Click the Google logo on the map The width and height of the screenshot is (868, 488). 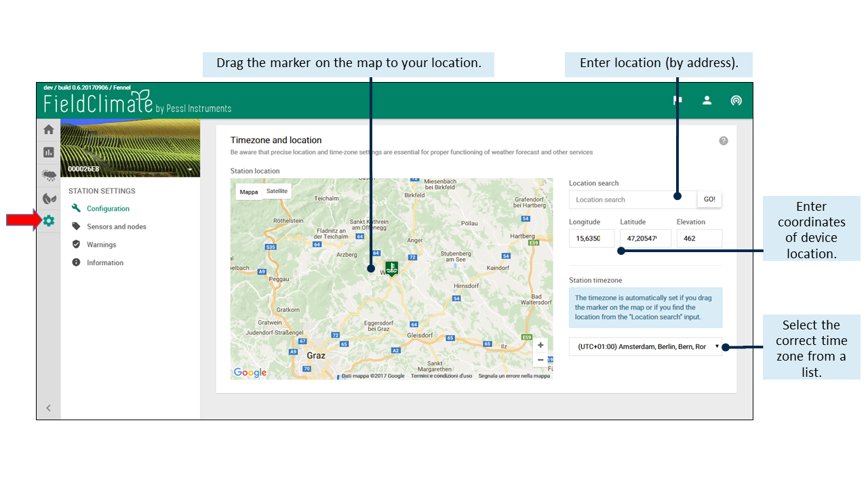coord(250,372)
